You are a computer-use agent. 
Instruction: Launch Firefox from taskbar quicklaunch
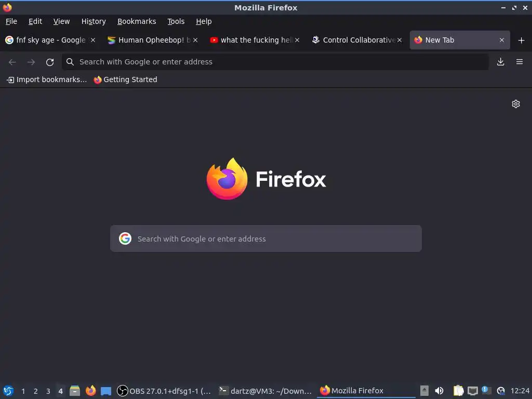point(90,391)
